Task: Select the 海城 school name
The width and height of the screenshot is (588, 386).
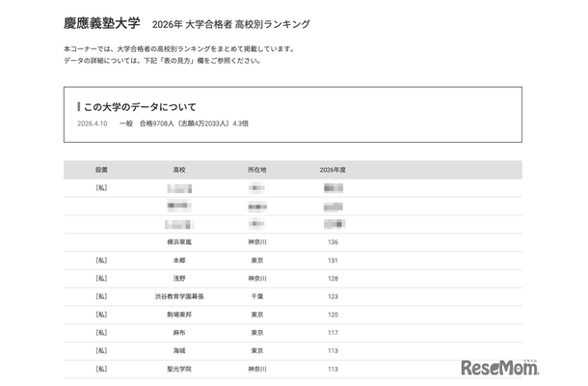Action: pyautogui.click(x=179, y=350)
